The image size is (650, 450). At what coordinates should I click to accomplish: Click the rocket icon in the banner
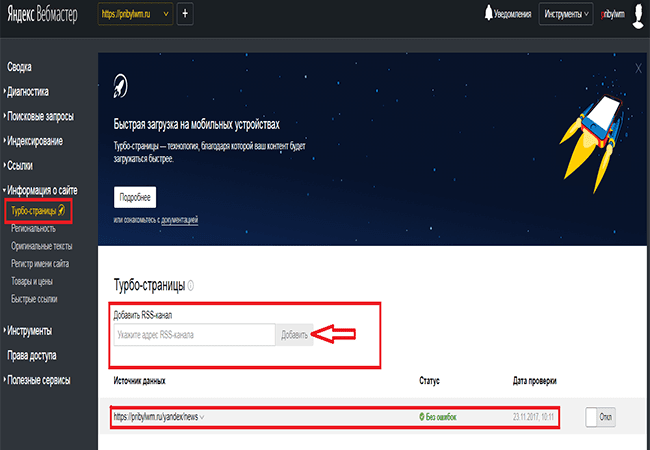click(x=121, y=86)
